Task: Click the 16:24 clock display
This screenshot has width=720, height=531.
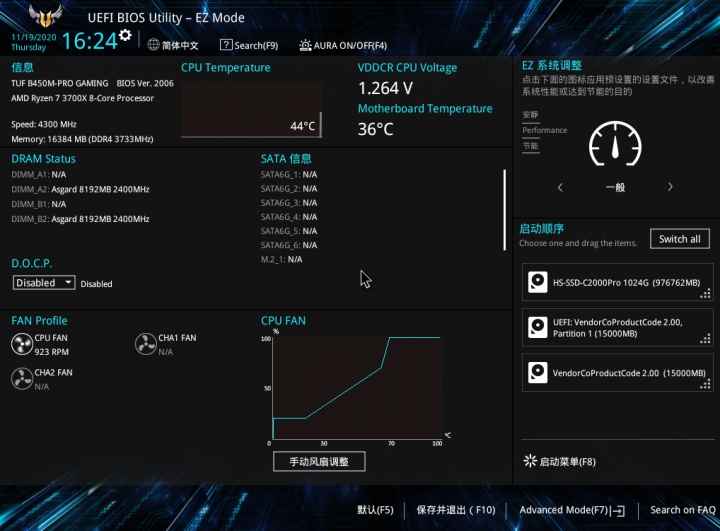Action: [x=90, y=41]
